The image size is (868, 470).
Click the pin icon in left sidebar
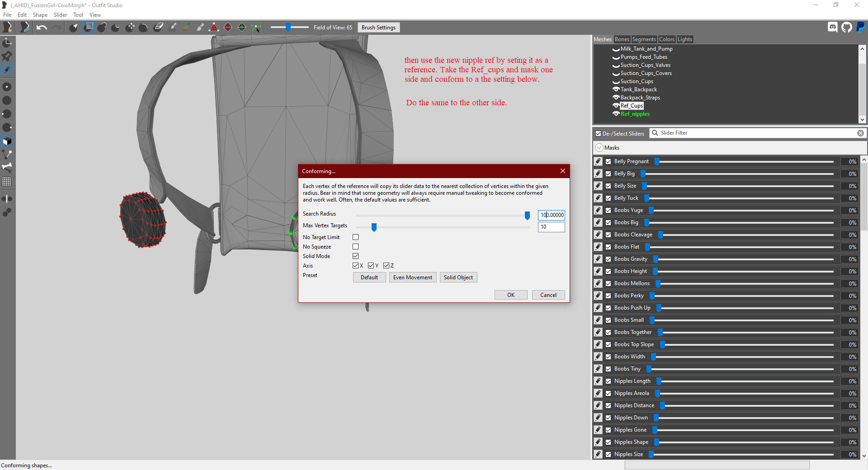tap(7, 56)
